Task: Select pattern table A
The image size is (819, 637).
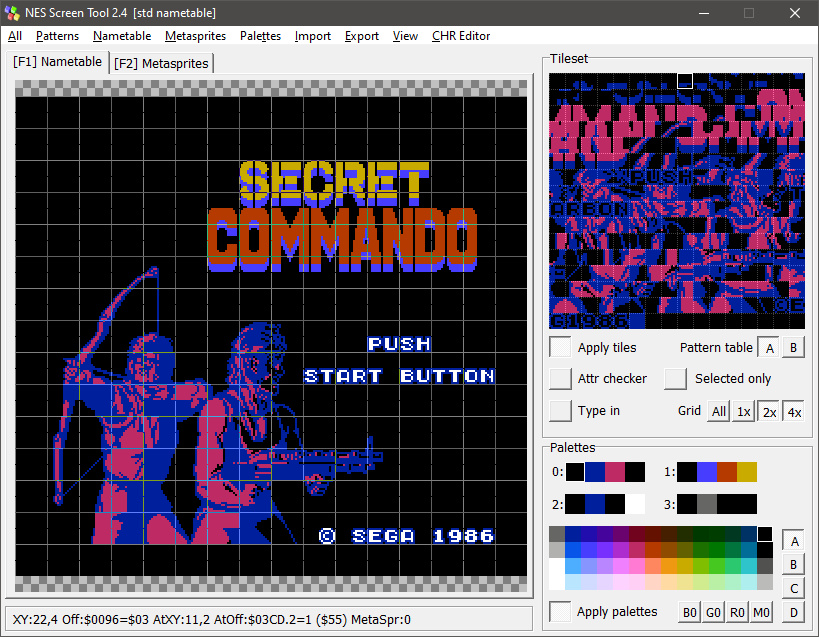Action: [769, 348]
